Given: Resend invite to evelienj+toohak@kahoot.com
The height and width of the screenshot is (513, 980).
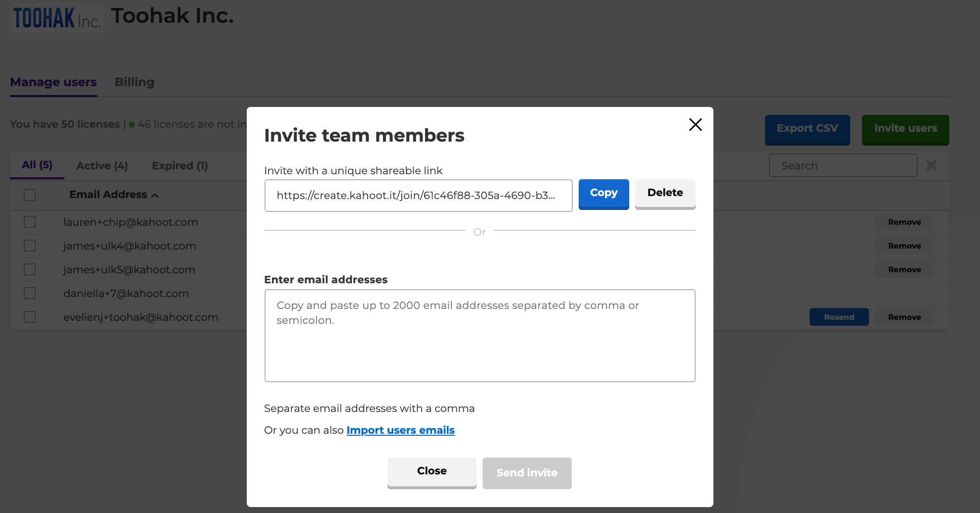Looking at the screenshot, I should click(839, 317).
